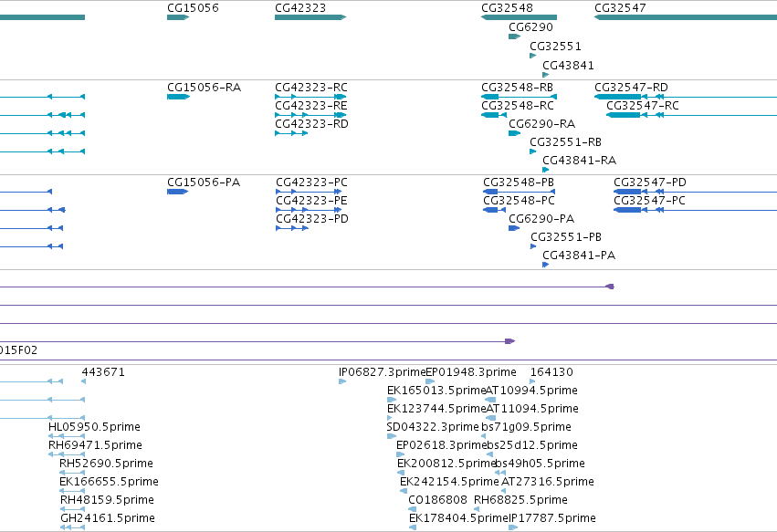Select the RH68825.5prime EST label
The width and height of the screenshot is (777, 532).
pos(520,500)
